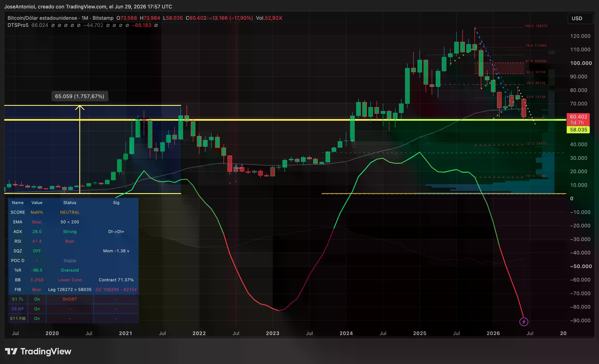Click the NaN% score value
The height and width of the screenshot is (364, 599).
(x=37, y=212)
